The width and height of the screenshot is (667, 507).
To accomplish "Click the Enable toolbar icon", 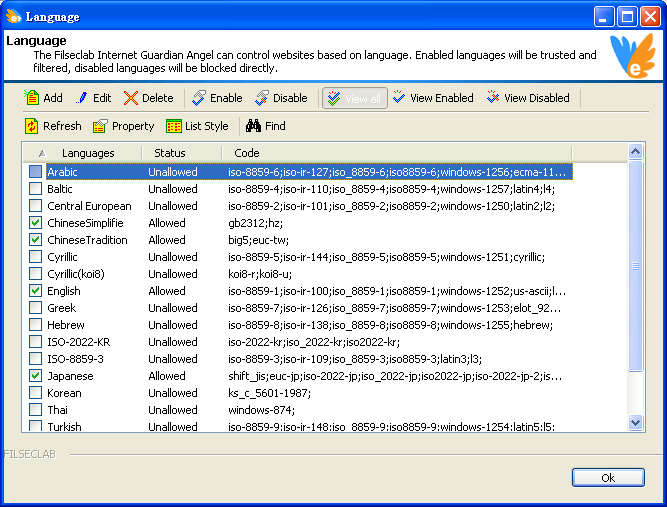I will click(x=199, y=98).
